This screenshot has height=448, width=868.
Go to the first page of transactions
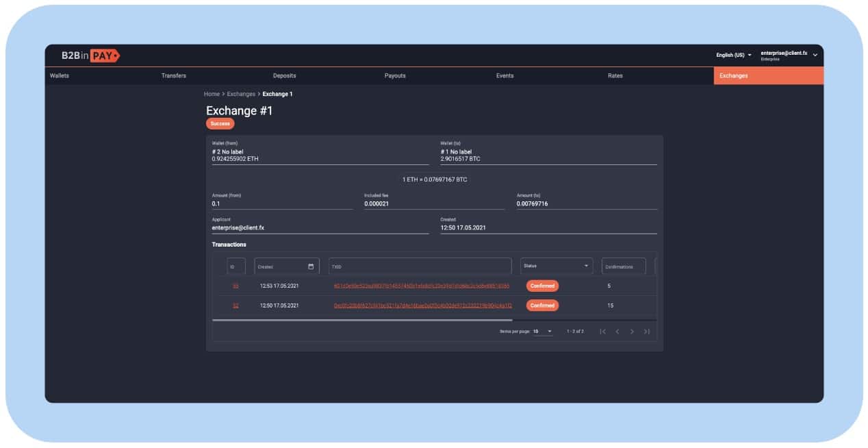[602, 332]
